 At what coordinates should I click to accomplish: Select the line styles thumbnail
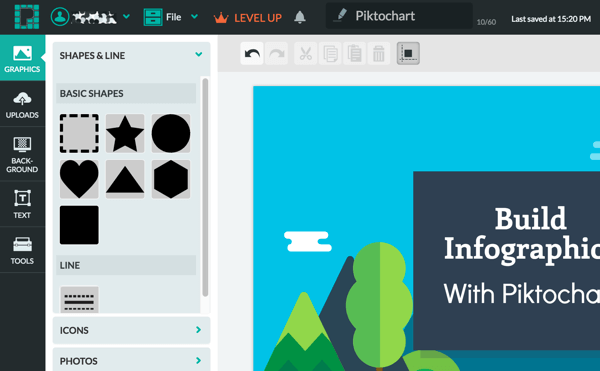pos(79,299)
